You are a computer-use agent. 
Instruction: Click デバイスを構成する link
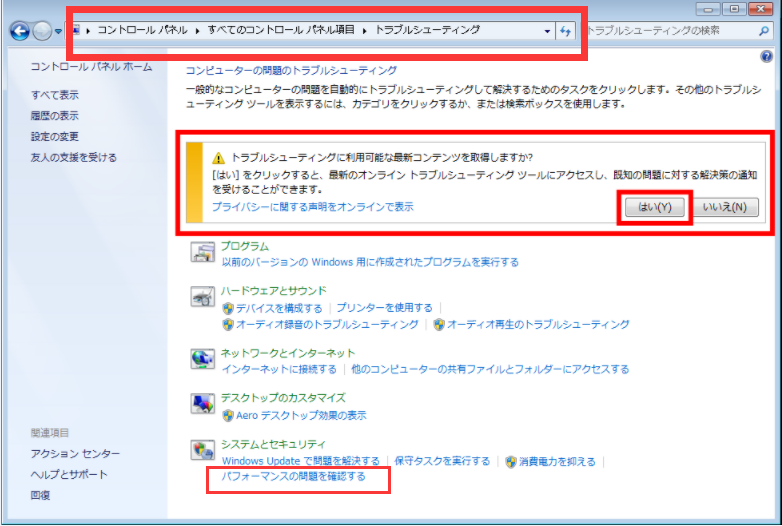279,308
